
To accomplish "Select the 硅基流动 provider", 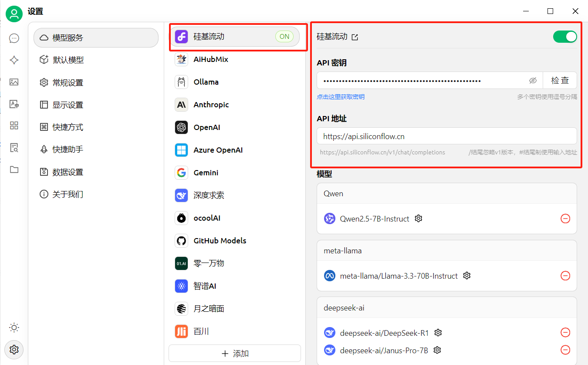I will point(235,37).
